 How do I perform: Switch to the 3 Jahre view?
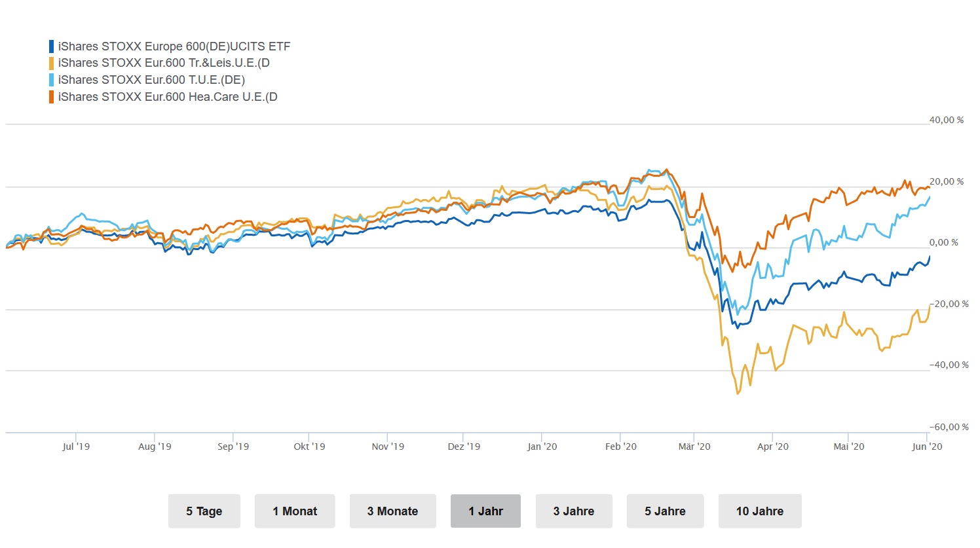point(574,511)
